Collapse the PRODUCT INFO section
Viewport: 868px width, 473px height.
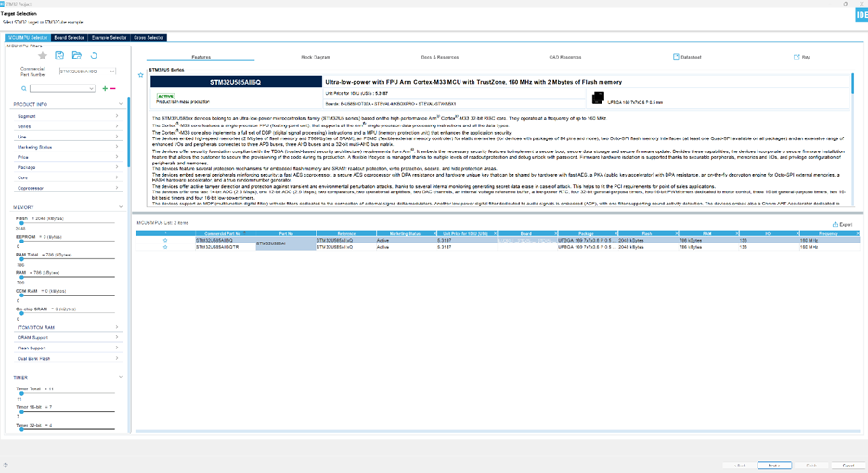click(121, 104)
